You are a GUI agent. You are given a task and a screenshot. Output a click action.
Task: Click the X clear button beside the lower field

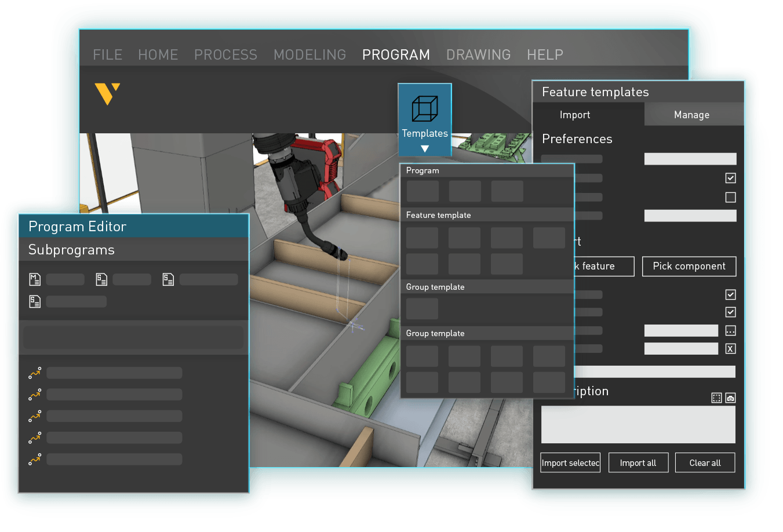(x=730, y=348)
